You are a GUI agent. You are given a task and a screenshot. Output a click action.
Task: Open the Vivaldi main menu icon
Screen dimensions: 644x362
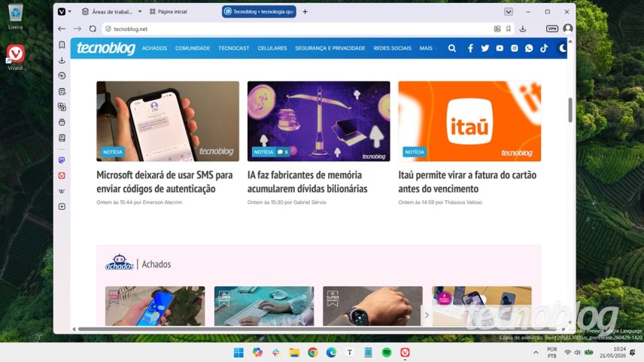coord(62,11)
